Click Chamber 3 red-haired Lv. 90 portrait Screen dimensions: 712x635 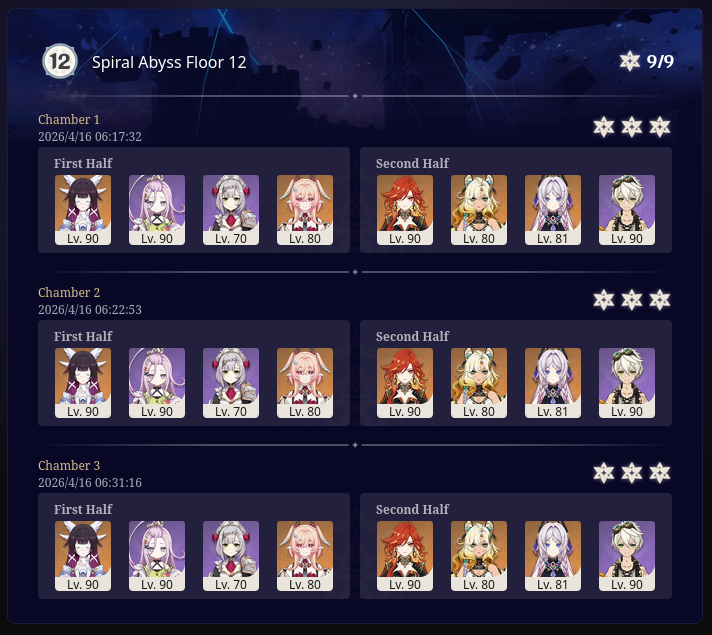click(405, 556)
